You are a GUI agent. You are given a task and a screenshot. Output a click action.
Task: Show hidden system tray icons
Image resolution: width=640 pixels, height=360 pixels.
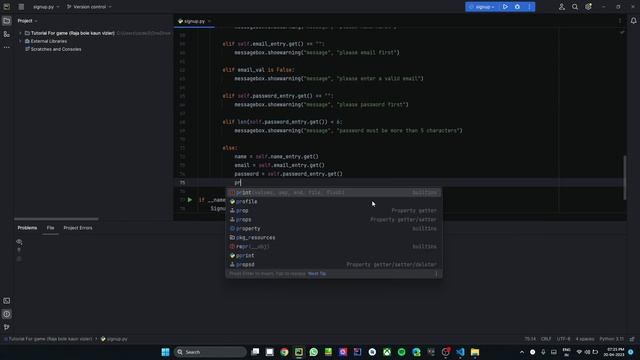(x=522, y=352)
